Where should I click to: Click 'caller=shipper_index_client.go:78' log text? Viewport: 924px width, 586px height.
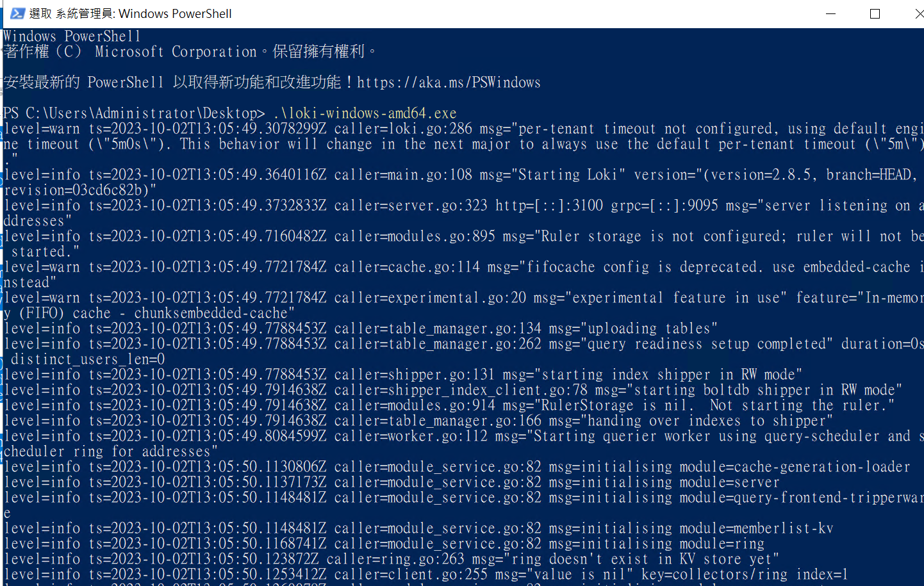pos(461,390)
